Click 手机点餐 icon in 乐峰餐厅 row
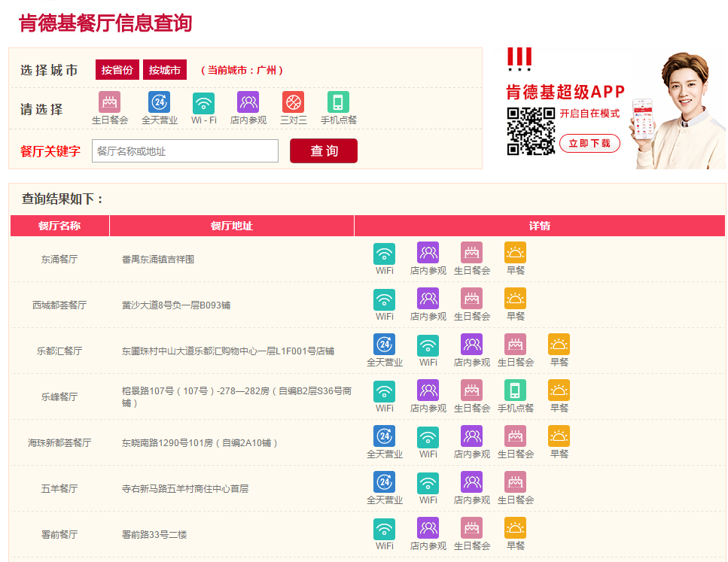The width and height of the screenshot is (728, 562). pos(516,390)
